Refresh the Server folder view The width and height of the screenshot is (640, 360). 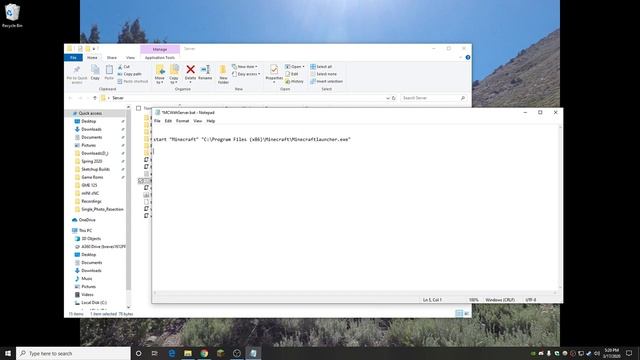pyautogui.click(x=394, y=98)
